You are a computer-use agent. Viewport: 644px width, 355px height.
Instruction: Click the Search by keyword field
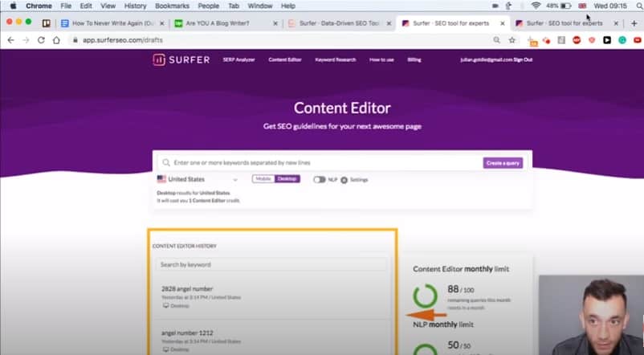tap(271, 264)
